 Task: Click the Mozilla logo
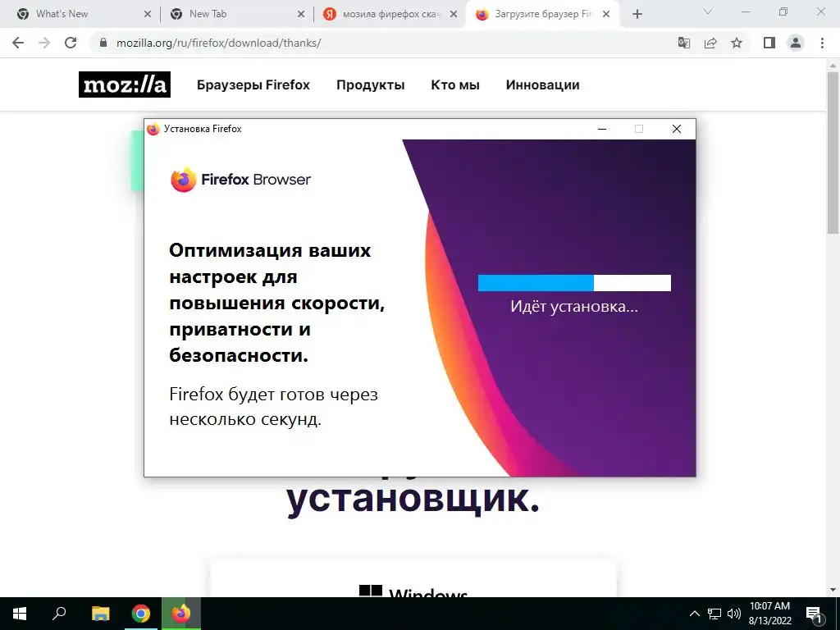click(125, 84)
